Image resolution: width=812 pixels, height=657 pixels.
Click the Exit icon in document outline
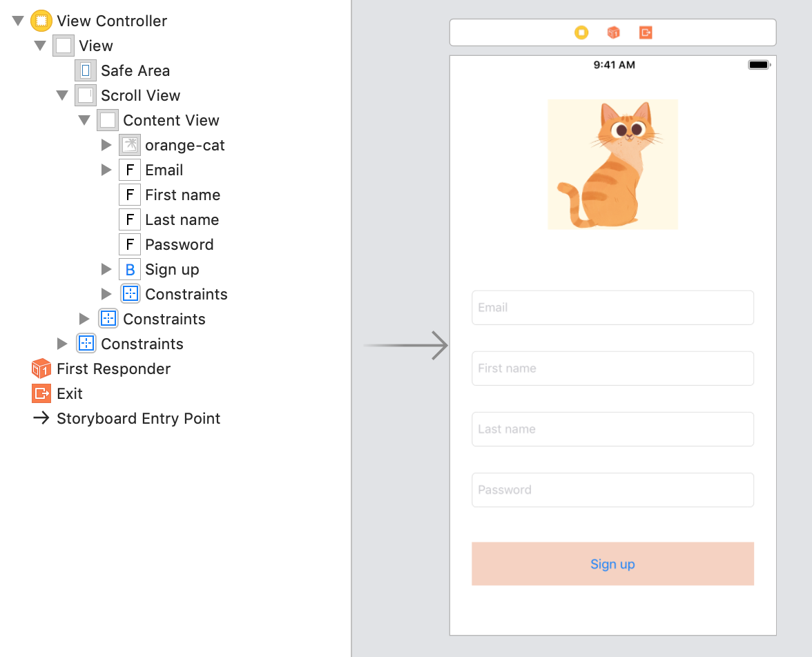pos(41,393)
